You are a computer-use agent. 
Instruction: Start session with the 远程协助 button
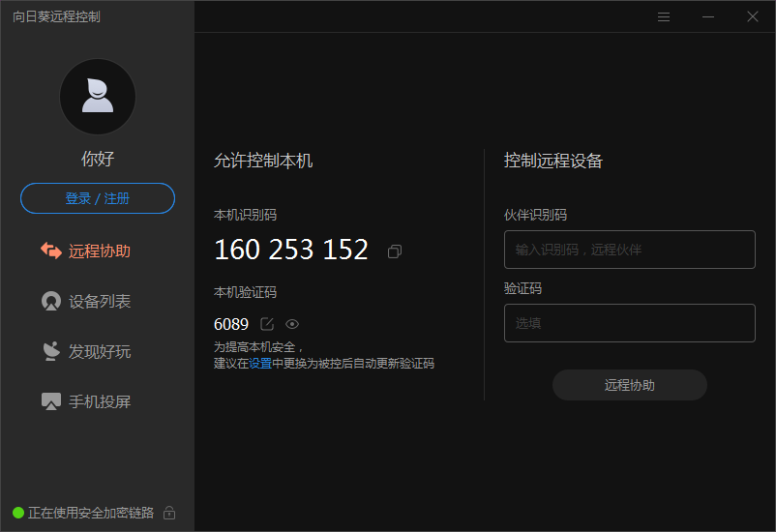(630, 385)
